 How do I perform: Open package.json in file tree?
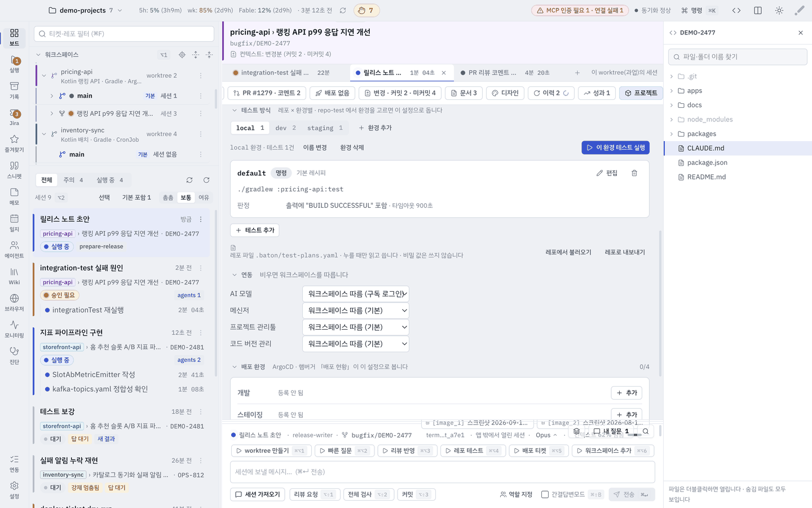click(707, 163)
